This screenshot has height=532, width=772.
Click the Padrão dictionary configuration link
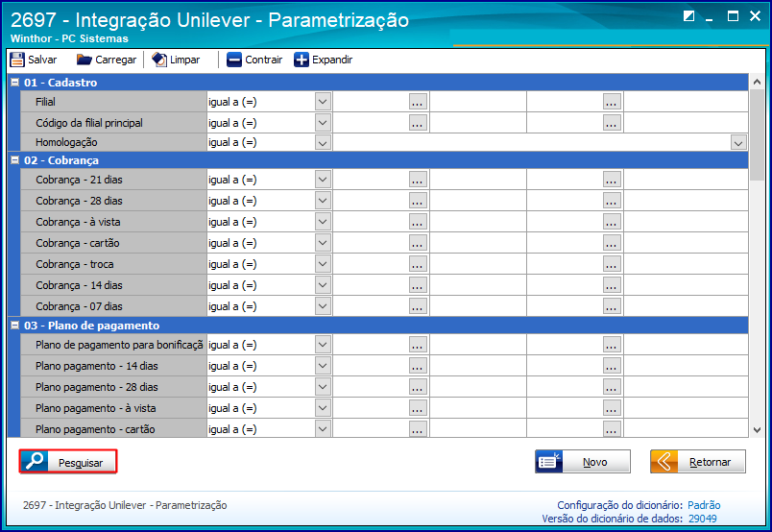[704, 505]
